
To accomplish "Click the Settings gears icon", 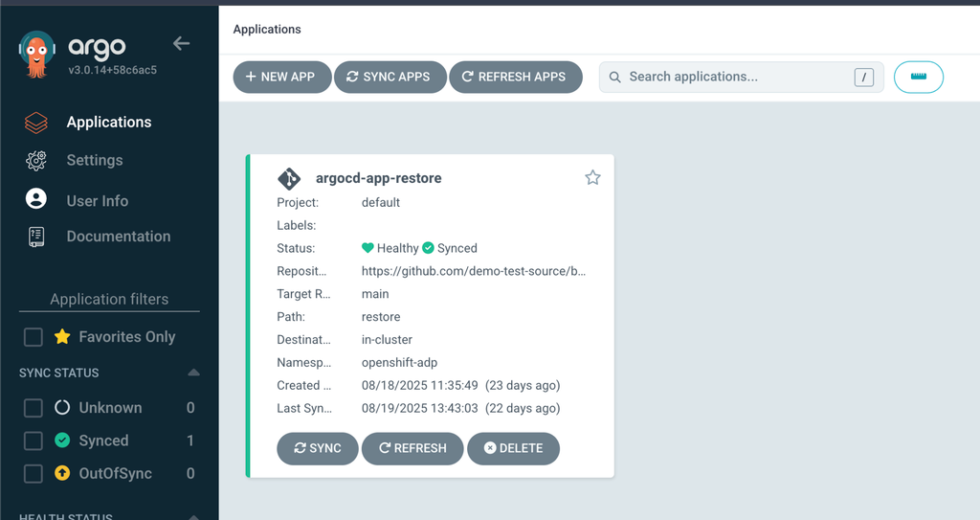I will [x=36, y=161].
